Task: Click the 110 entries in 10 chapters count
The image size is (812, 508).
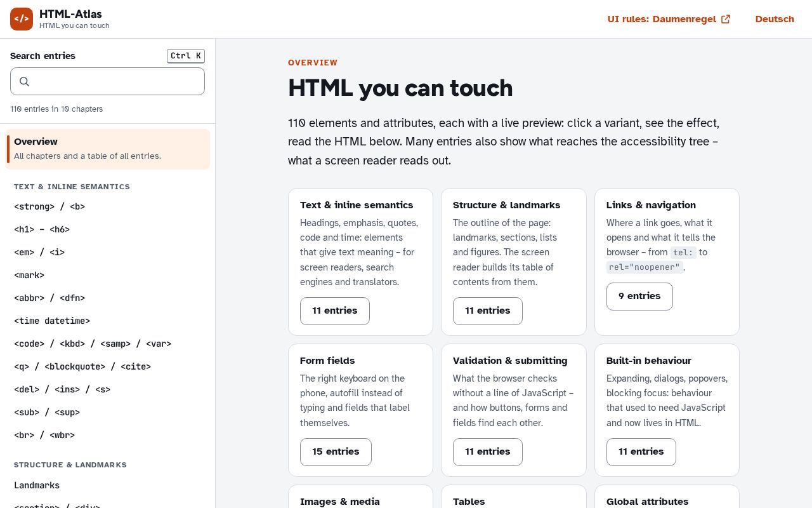Action: [56, 109]
